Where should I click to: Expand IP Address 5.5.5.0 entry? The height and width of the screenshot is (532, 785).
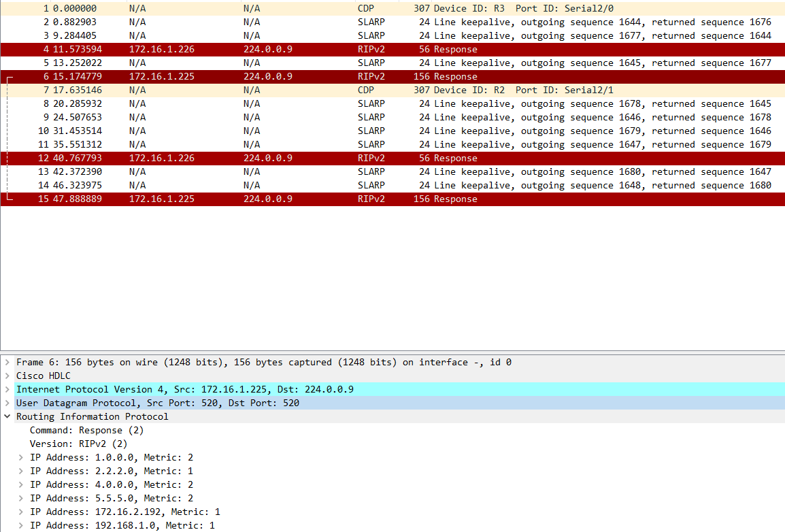(x=21, y=498)
